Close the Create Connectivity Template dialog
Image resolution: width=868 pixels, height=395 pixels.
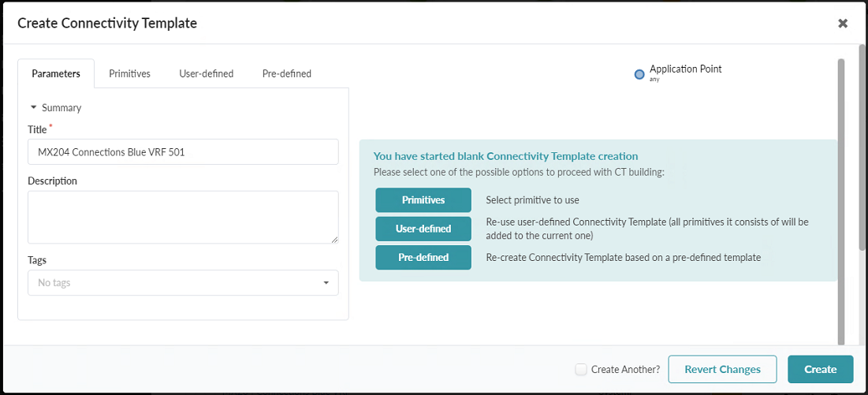(x=843, y=24)
